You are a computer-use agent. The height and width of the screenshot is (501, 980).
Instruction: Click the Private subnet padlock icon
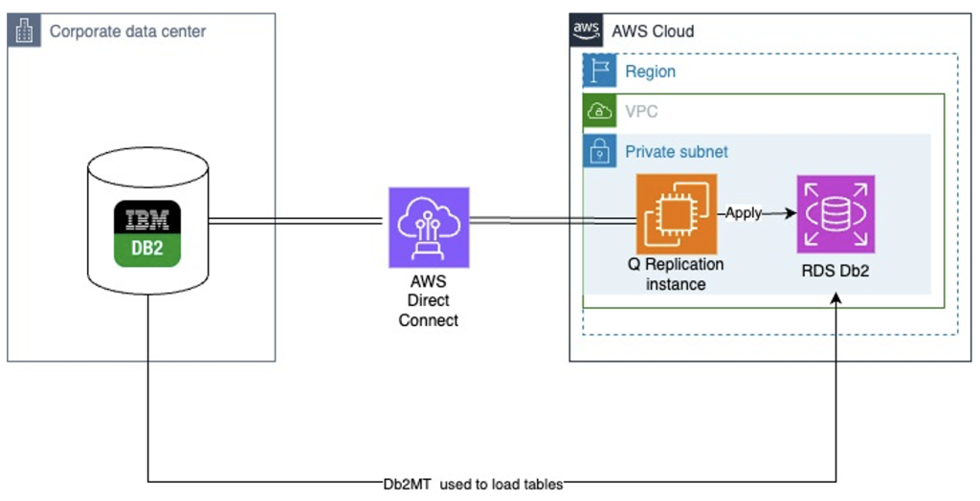coord(599,150)
